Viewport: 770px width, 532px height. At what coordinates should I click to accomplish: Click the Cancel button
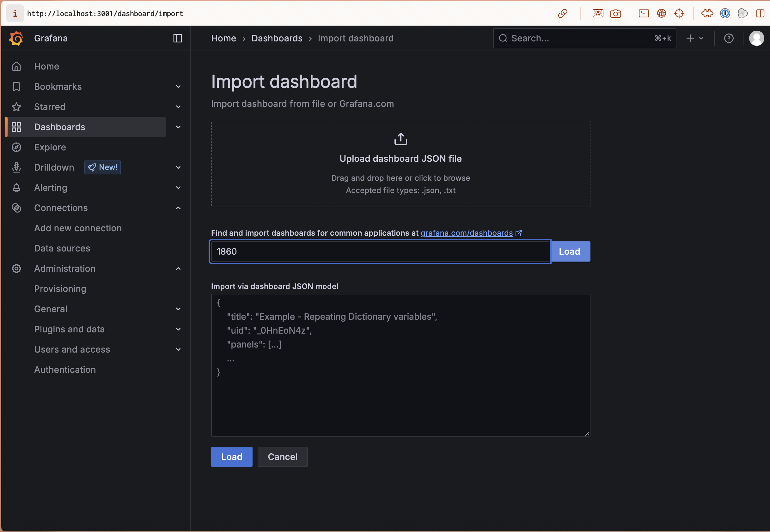(x=283, y=457)
